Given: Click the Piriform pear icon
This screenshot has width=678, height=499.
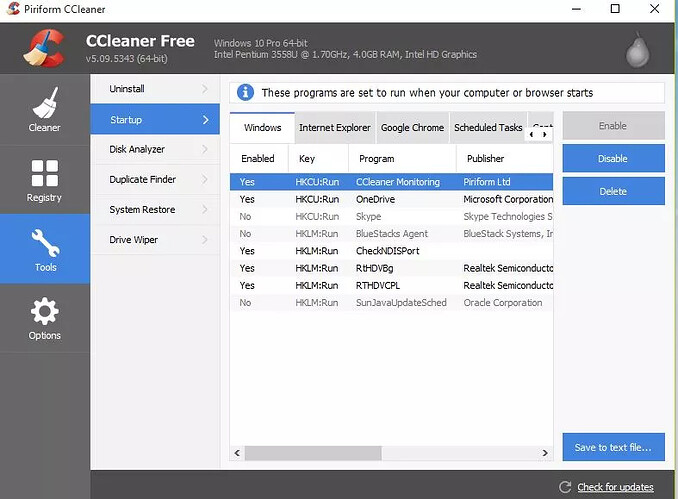Looking at the screenshot, I should [639, 48].
